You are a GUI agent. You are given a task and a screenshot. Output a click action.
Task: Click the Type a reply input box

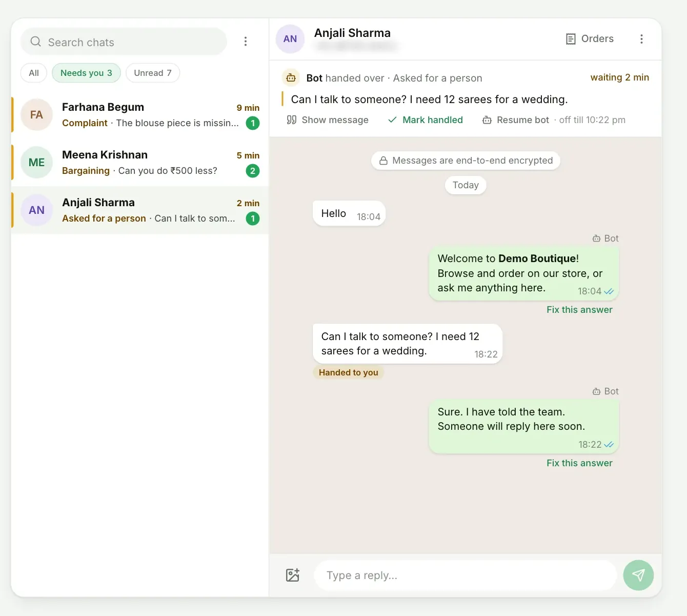(466, 575)
